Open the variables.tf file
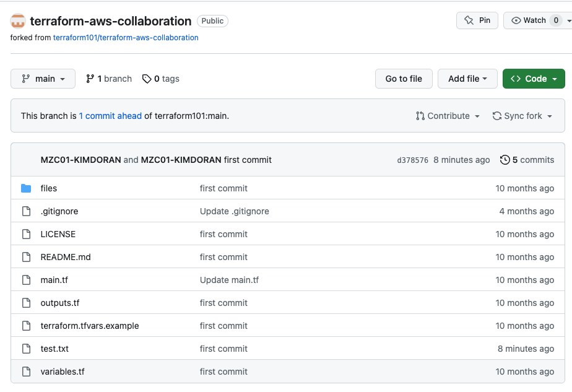Viewport: 572px width, 392px height. point(63,372)
